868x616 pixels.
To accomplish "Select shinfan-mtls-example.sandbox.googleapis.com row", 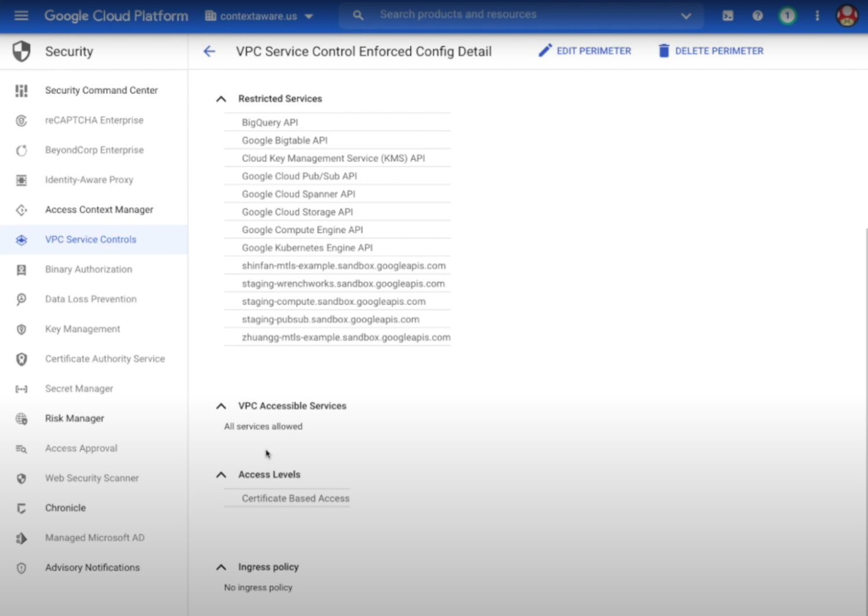I will (x=337, y=266).
